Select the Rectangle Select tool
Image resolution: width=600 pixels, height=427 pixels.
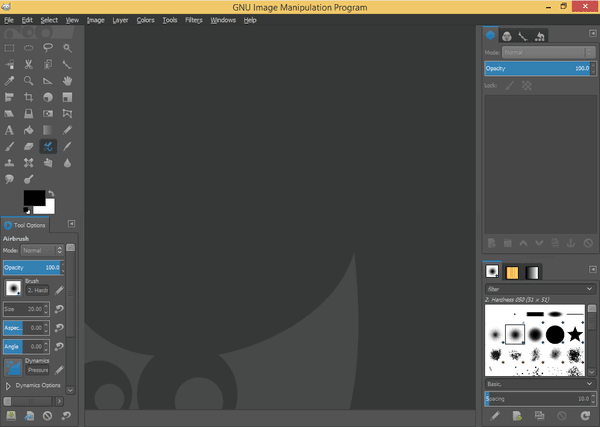(x=9, y=48)
